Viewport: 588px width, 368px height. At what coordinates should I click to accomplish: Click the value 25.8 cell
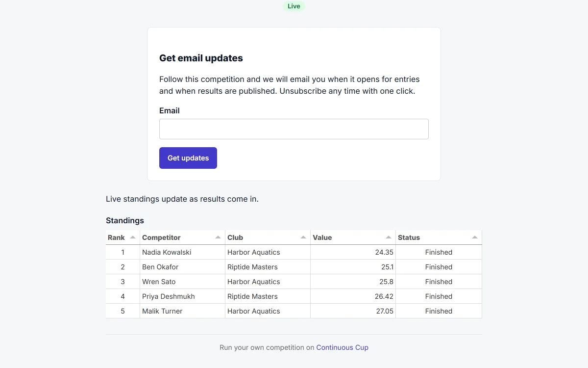[x=353, y=282]
